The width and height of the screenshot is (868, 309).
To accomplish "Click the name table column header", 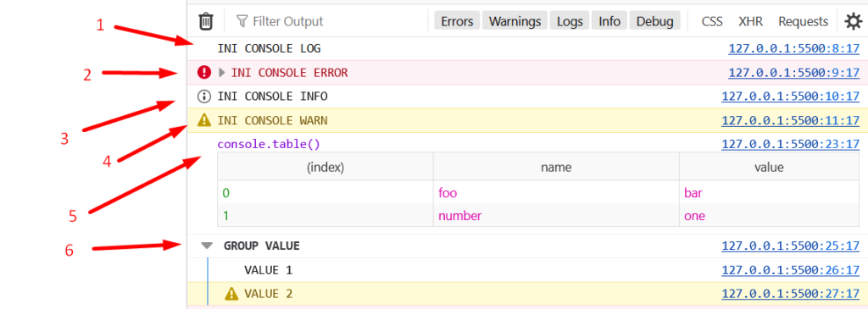I will coord(556,167).
